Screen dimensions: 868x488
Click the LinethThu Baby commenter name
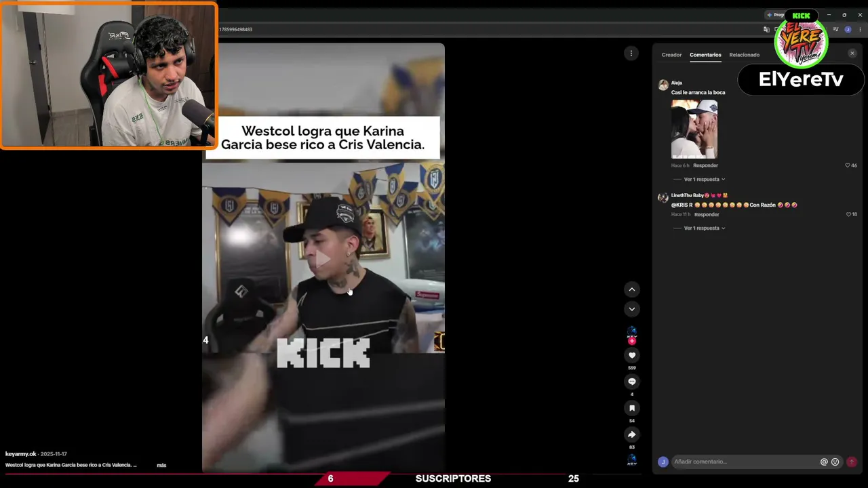click(x=687, y=195)
